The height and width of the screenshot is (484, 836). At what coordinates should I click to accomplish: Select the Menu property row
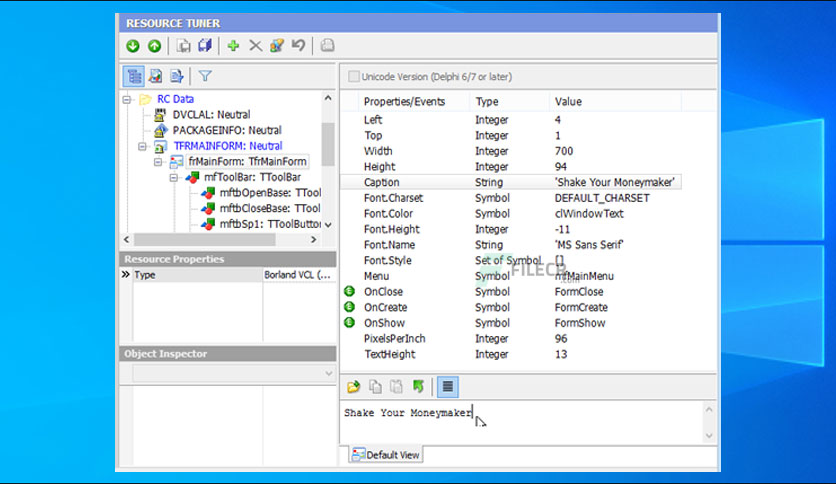click(x=511, y=276)
